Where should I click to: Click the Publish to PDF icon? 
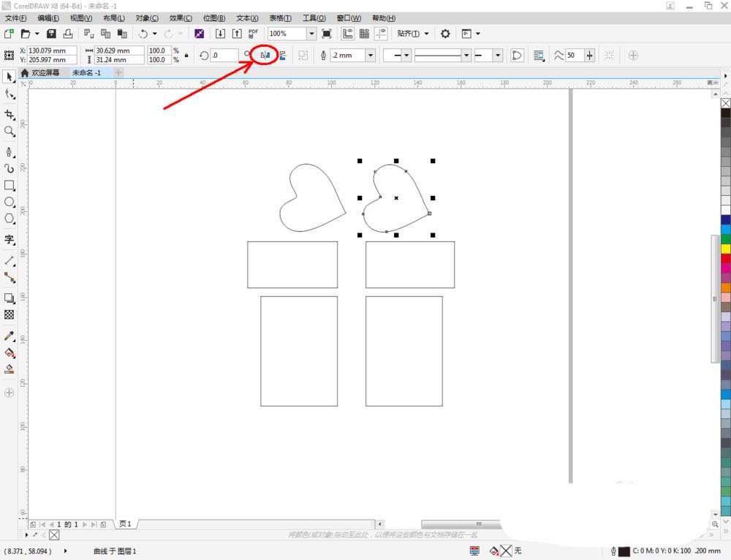pyautogui.click(x=253, y=34)
